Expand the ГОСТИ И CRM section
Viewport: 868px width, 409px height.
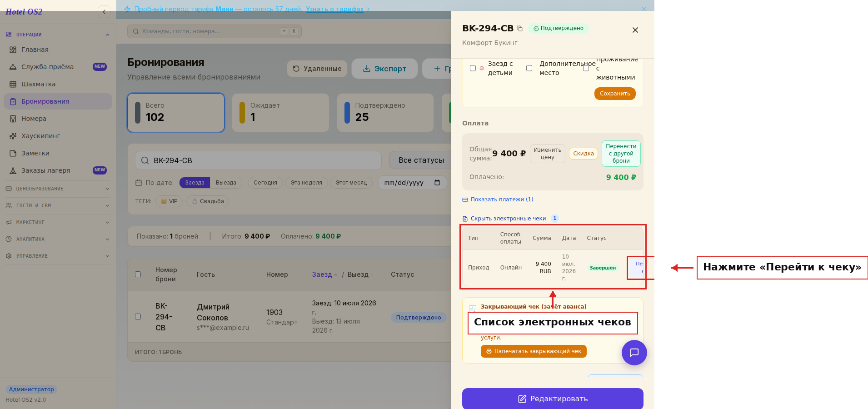pos(58,205)
